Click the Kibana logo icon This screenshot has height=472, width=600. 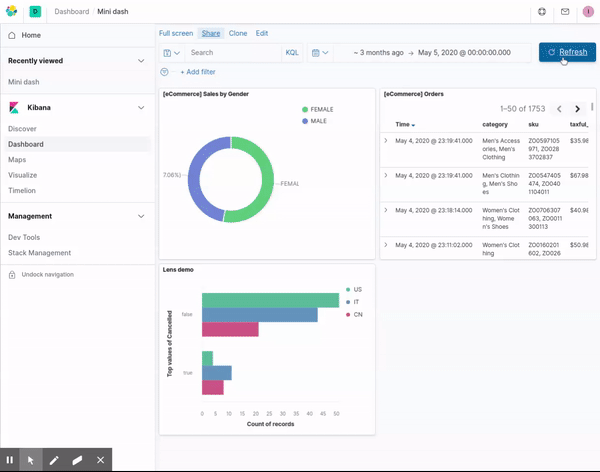click(x=14, y=108)
